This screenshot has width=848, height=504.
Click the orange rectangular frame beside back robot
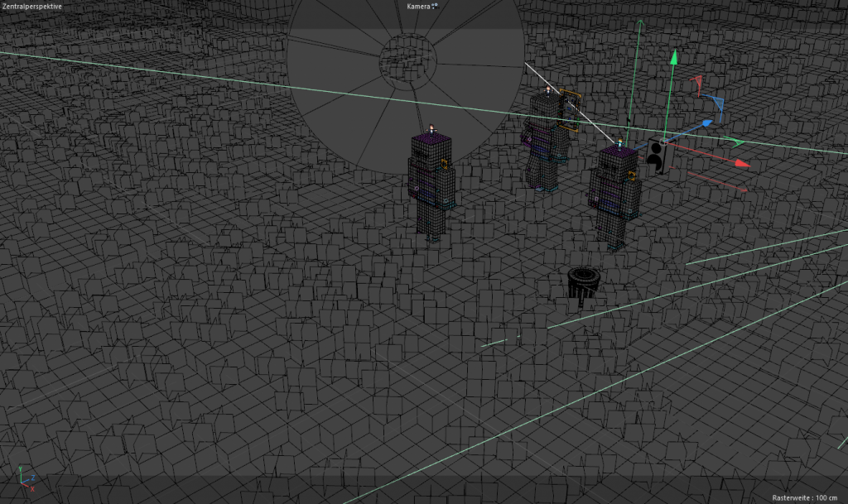pos(569,111)
